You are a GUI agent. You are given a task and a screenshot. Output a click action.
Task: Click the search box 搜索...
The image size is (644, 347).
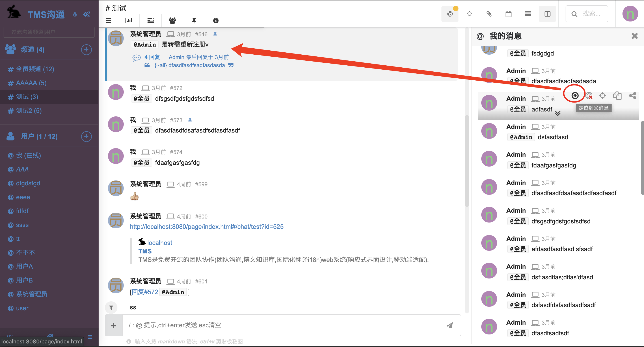(587, 14)
